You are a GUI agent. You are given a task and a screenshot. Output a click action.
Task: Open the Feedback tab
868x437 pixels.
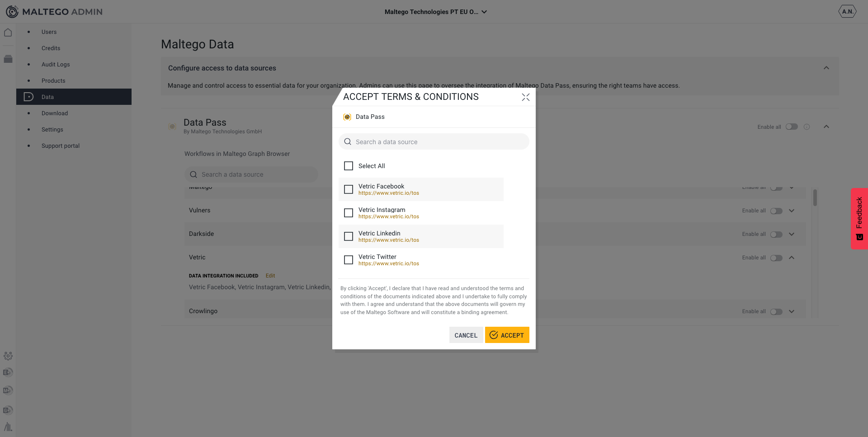point(859,218)
